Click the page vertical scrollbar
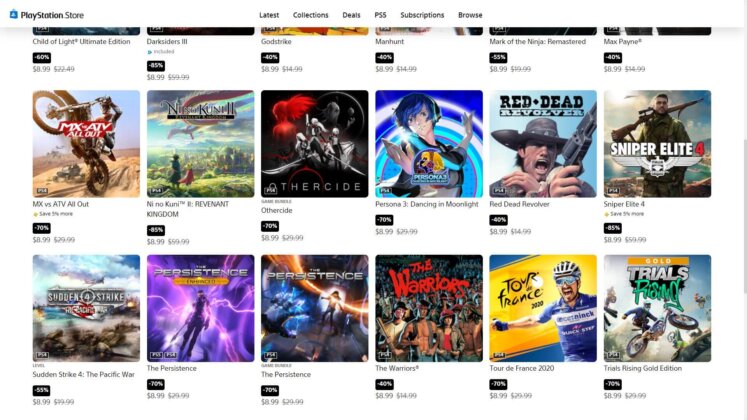Screen dimensions: 747x420 [x=744, y=210]
